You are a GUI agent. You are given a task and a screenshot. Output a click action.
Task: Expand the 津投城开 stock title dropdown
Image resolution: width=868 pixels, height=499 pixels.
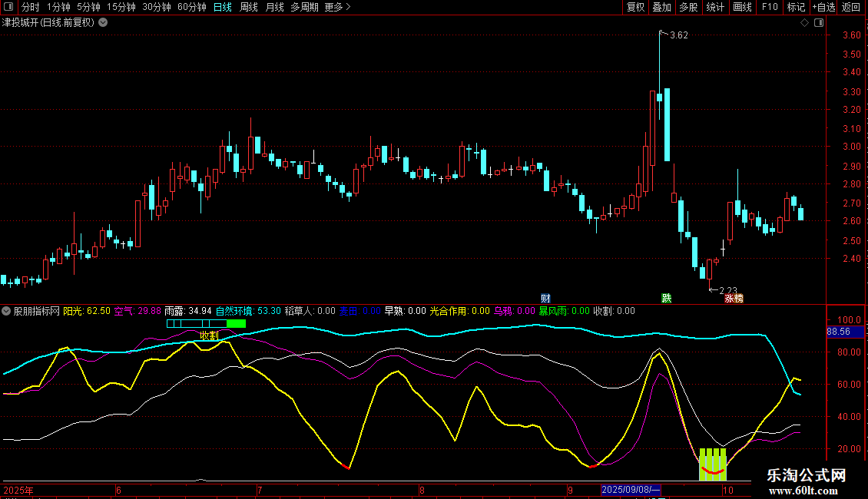103,22
